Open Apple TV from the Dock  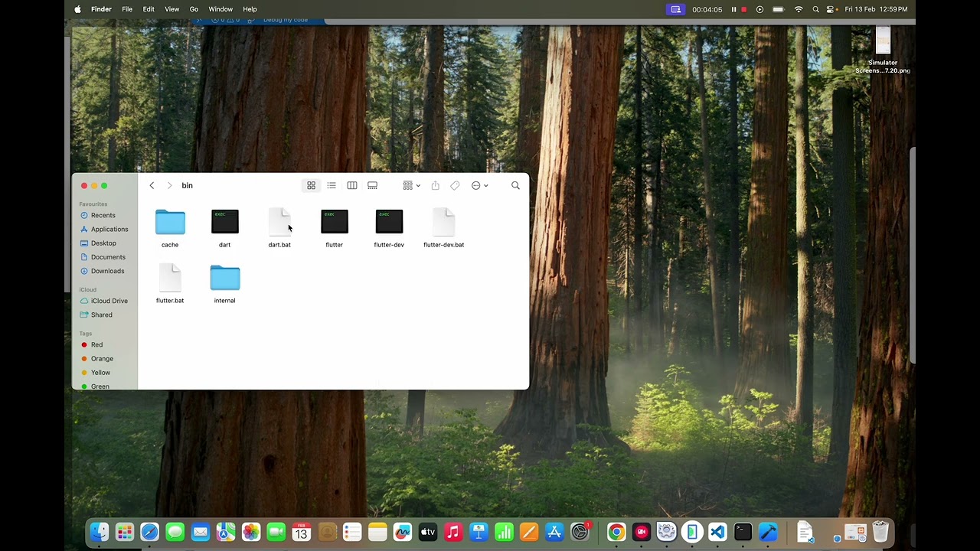(x=428, y=532)
